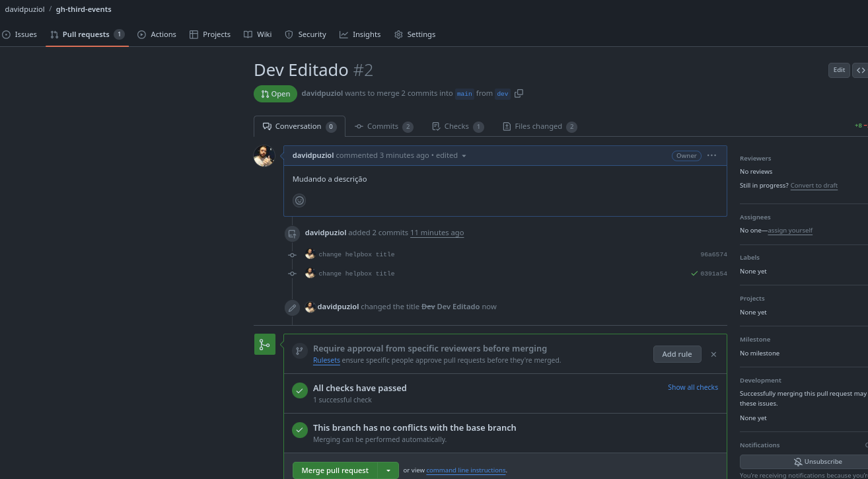Expand the merge method dropdown arrow
This screenshot has width=868, height=479.
click(x=388, y=470)
